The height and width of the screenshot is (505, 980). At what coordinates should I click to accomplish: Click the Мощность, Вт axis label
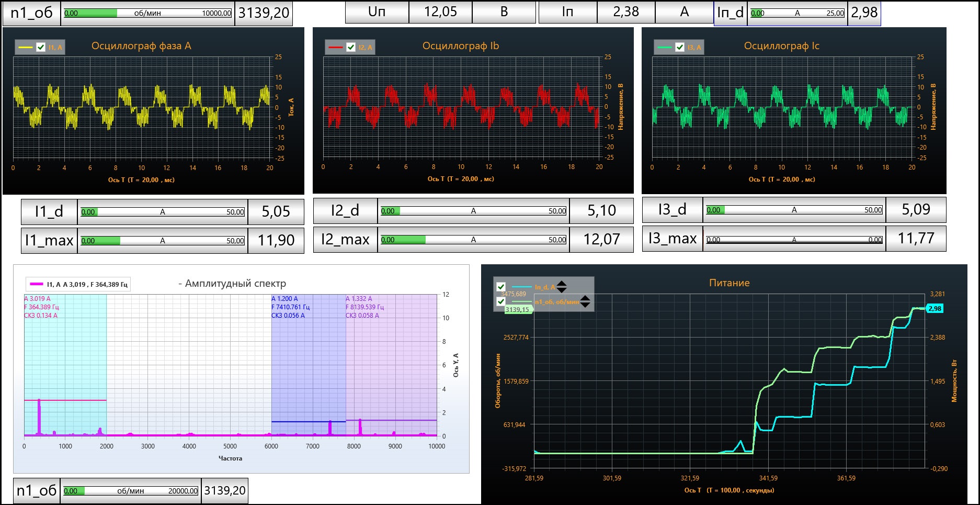coord(954,381)
